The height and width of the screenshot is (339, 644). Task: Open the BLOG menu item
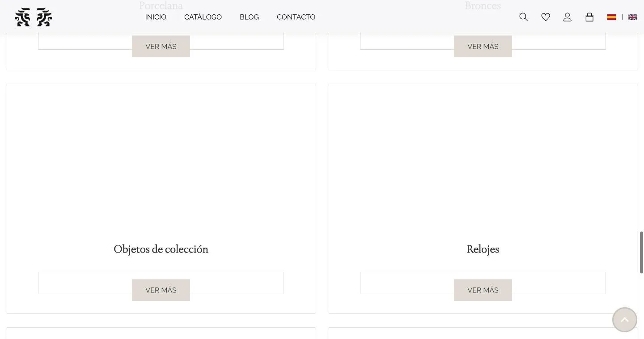tap(249, 17)
